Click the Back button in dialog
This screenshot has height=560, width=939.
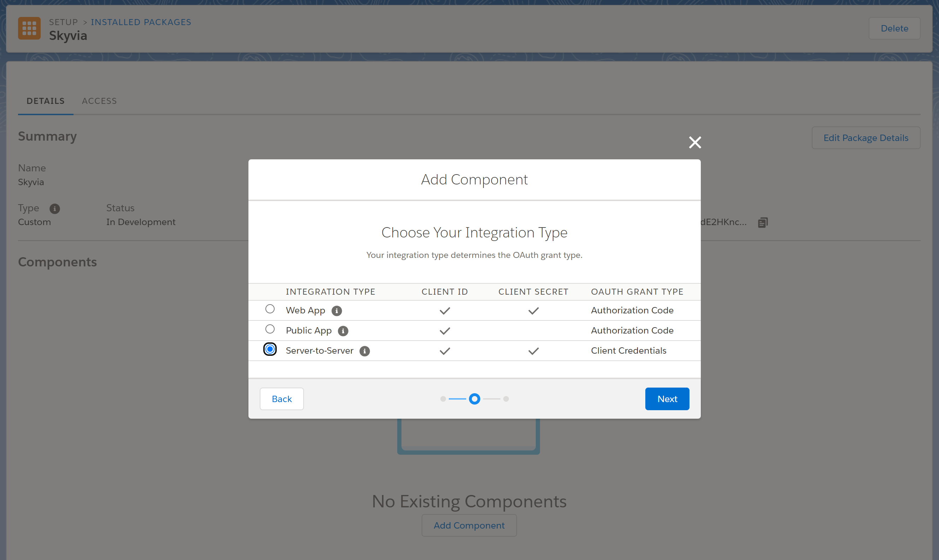(282, 399)
